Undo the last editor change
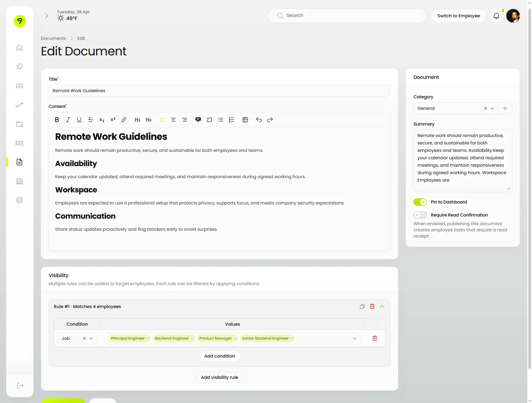This screenshot has width=532, height=403. pos(259,120)
